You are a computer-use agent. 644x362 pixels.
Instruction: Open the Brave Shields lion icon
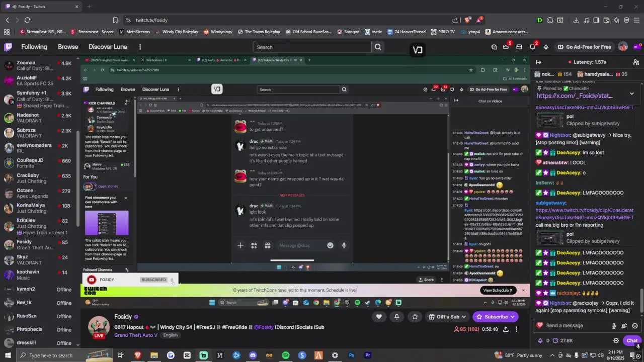(467, 20)
